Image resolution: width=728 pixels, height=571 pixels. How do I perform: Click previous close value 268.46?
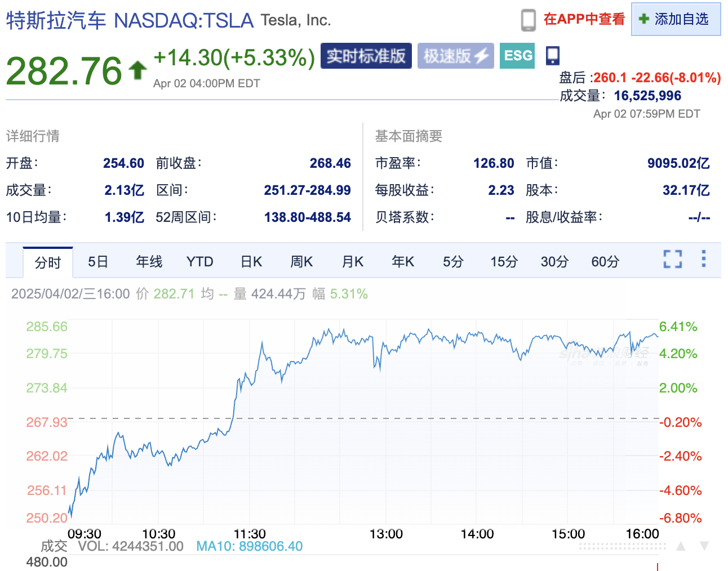(330, 163)
